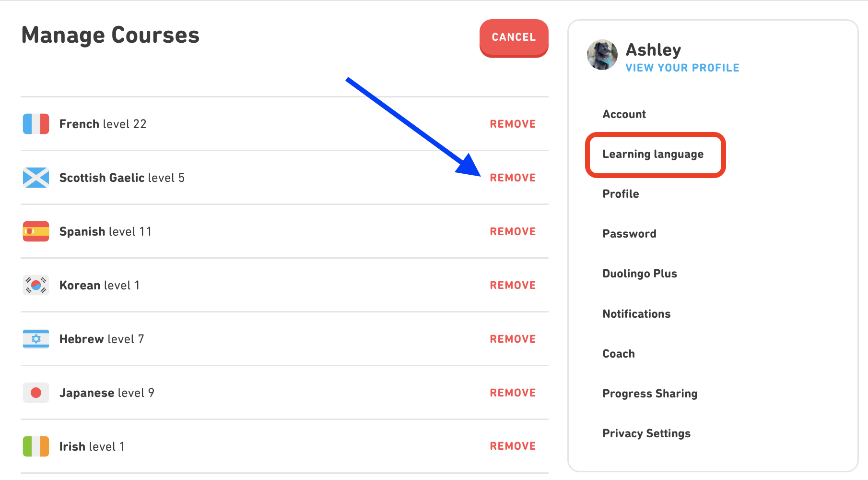Screen dimensions: 868x480
Task: Click the Hebrew flag icon
Action: click(x=35, y=338)
